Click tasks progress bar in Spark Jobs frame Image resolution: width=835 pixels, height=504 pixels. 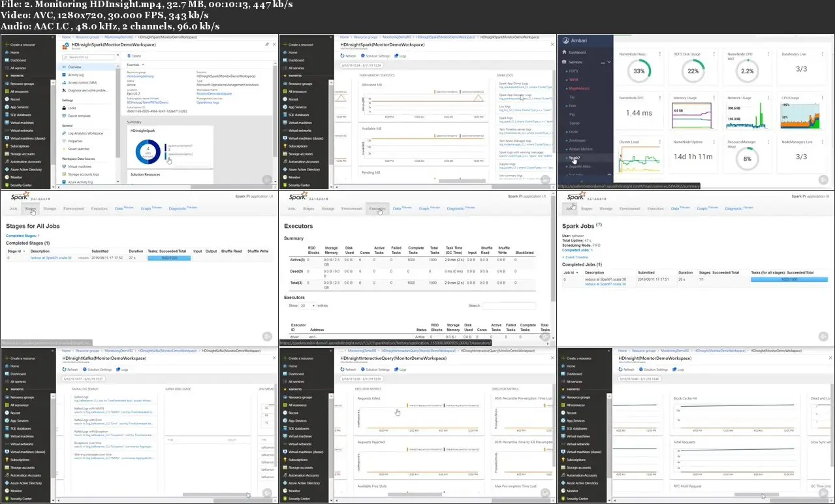click(789, 279)
